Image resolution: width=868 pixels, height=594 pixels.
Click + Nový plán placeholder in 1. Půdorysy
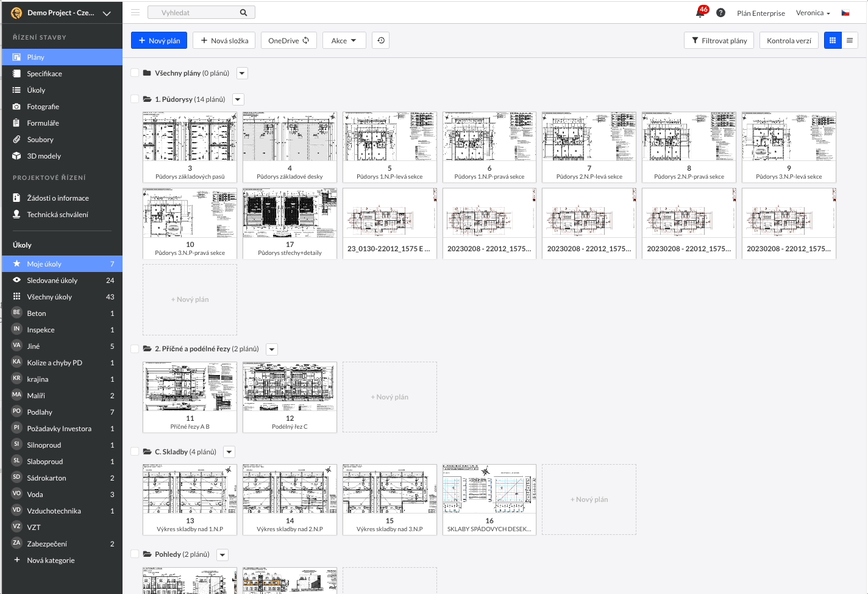(x=190, y=299)
